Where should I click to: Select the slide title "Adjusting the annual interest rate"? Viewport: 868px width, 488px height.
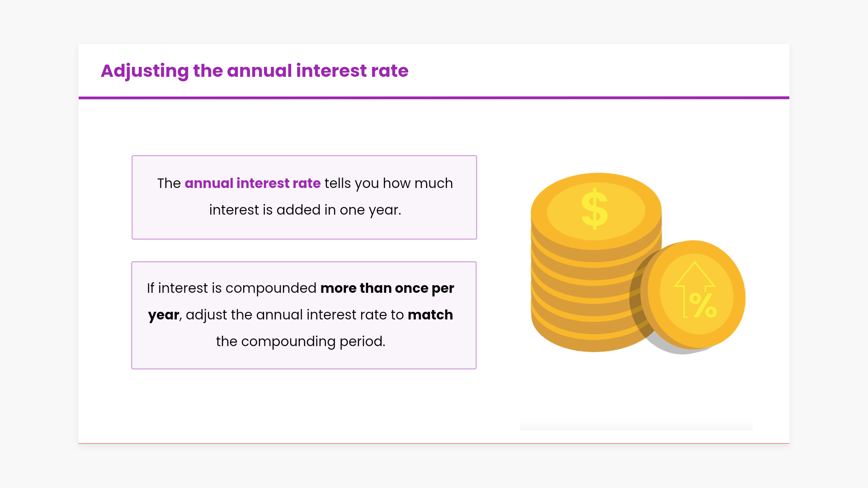pyautogui.click(x=255, y=71)
